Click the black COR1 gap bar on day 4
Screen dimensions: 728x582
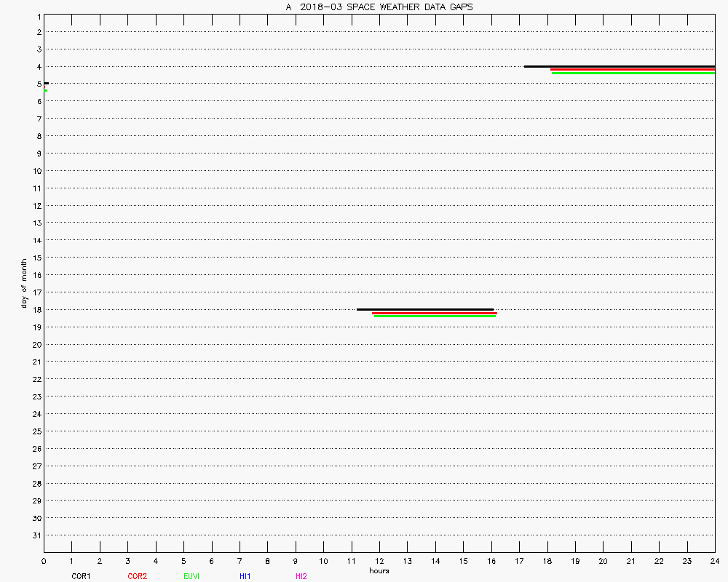619,66
